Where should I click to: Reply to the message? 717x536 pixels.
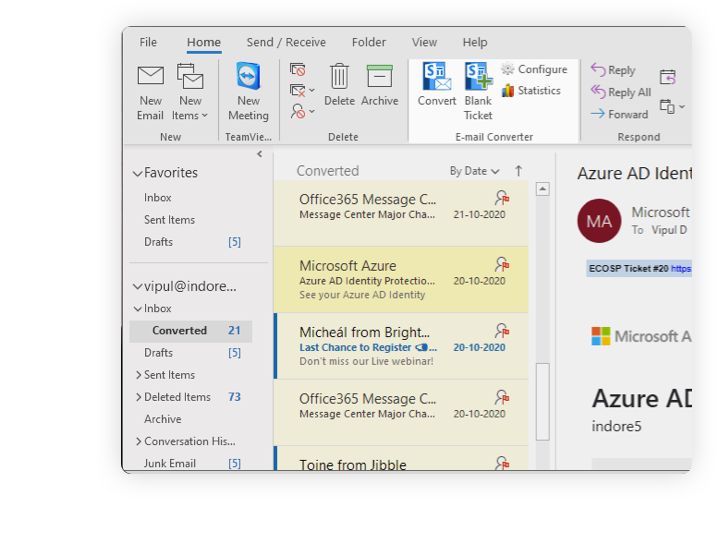click(x=613, y=70)
